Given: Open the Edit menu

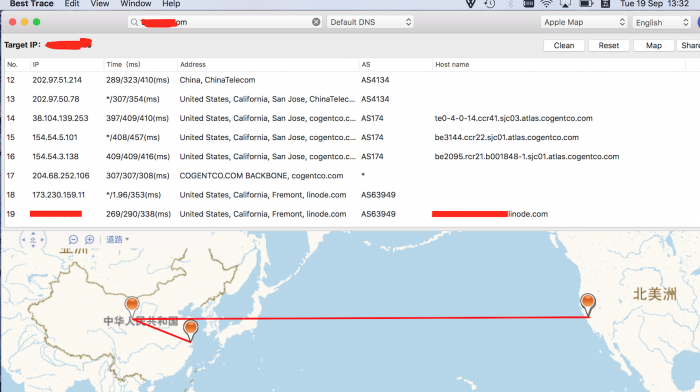Looking at the screenshot, I should 72,4.
